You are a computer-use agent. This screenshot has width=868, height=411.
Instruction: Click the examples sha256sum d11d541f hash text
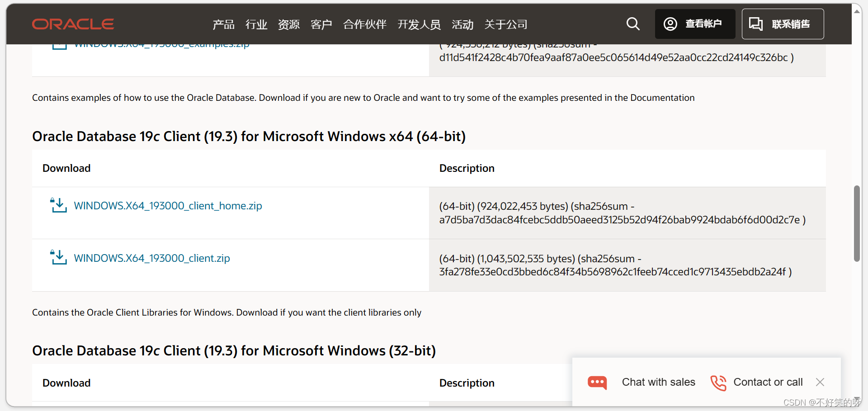(x=616, y=57)
